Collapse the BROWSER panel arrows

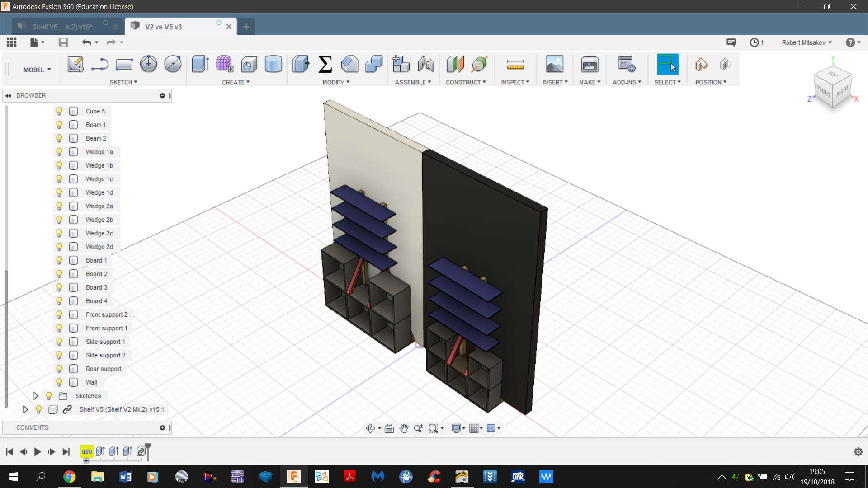point(8,96)
